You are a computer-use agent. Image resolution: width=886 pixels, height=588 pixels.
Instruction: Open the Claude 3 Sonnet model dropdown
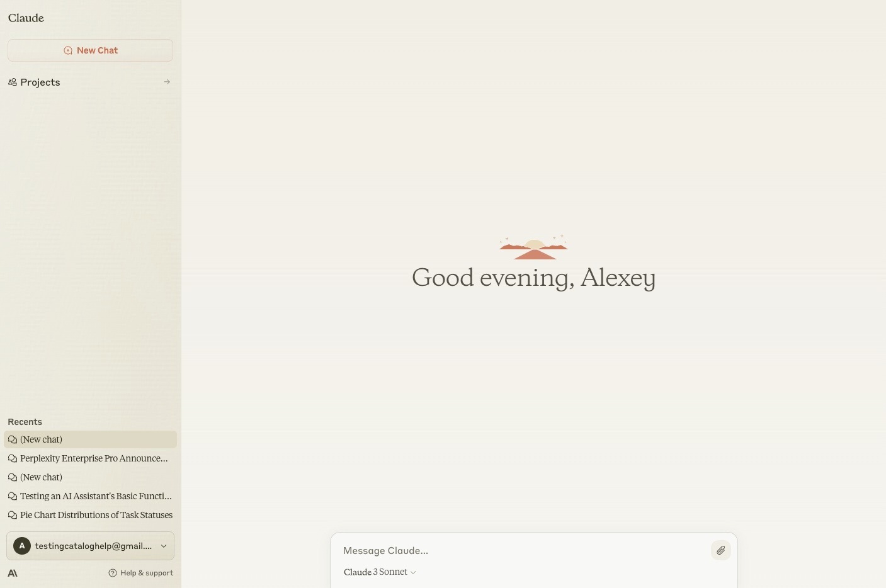coord(380,572)
